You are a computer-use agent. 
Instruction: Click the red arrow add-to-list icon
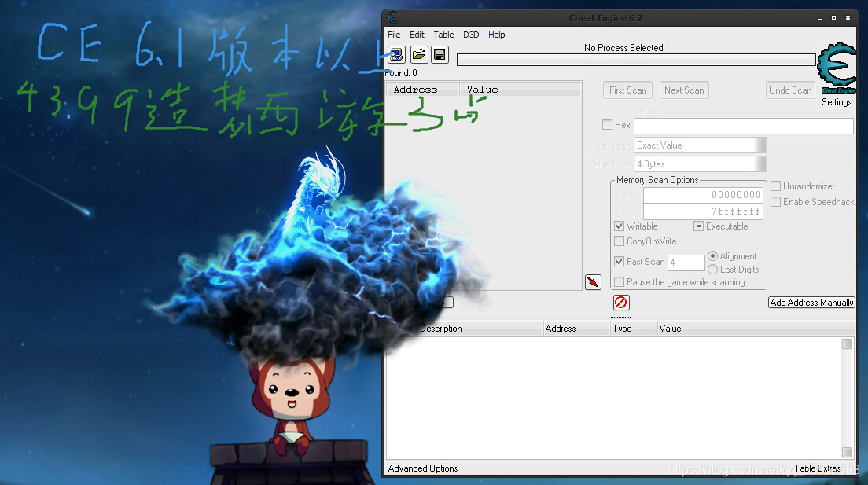593,282
